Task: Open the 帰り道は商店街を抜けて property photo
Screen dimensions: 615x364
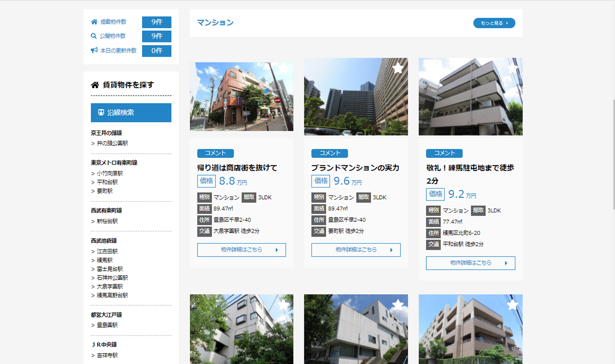Action: 241,97
